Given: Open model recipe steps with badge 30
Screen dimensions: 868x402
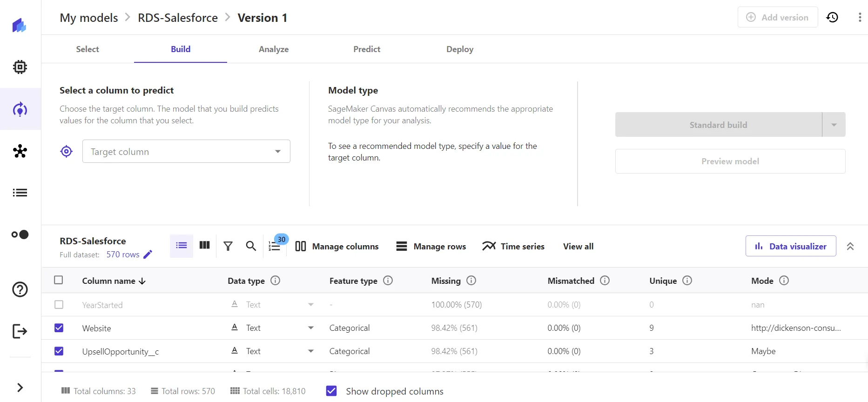Looking at the screenshot, I should (275, 246).
